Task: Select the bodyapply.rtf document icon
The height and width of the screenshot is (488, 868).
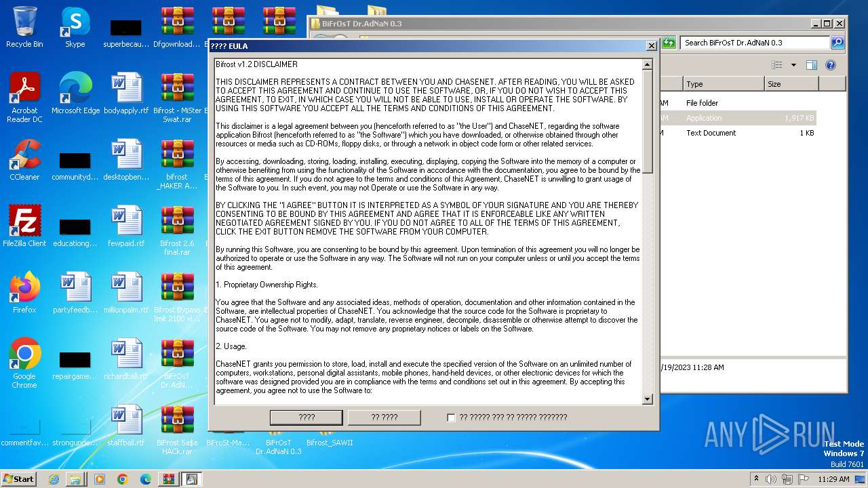Action: (x=126, y=94)
